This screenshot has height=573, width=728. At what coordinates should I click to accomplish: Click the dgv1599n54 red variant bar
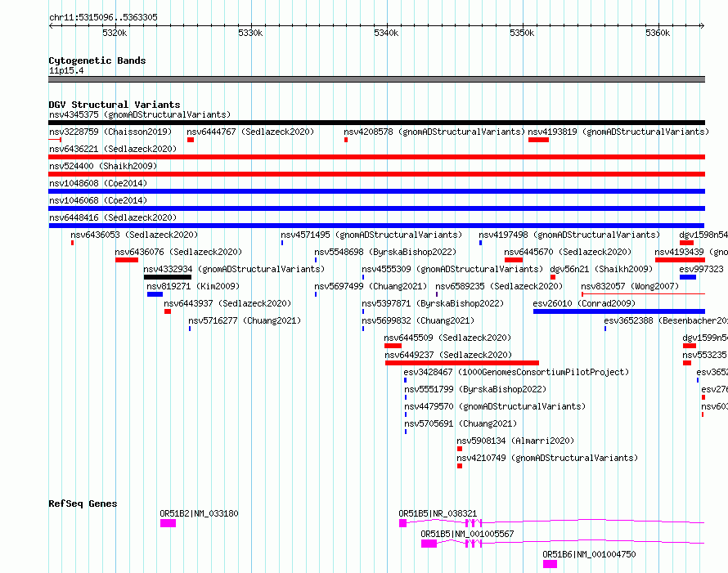(x=690, y=346)
